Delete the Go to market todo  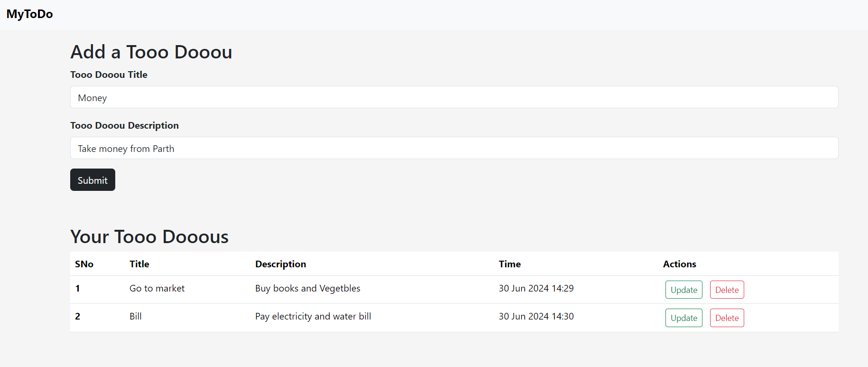pyautogui.click(x=727, y=290)
